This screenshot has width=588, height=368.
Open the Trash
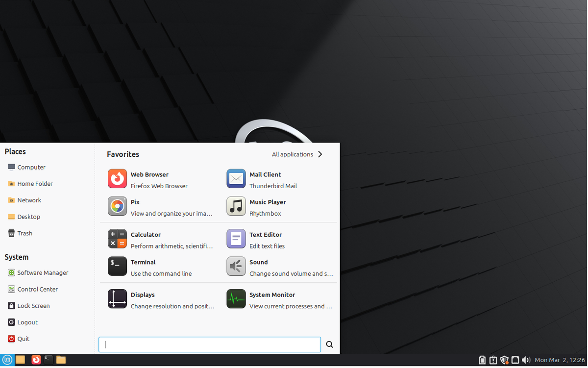pyautogui.click(x=24, y=233)
